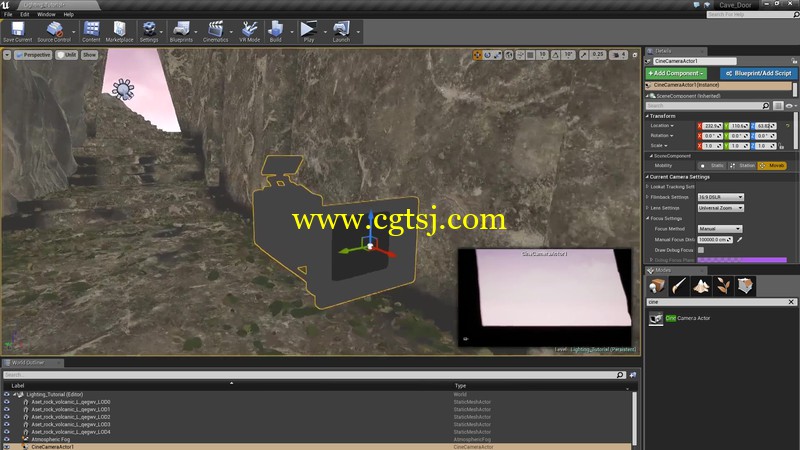Maximize or restore the viewport

pyautogui.click(x=635, y=55)
